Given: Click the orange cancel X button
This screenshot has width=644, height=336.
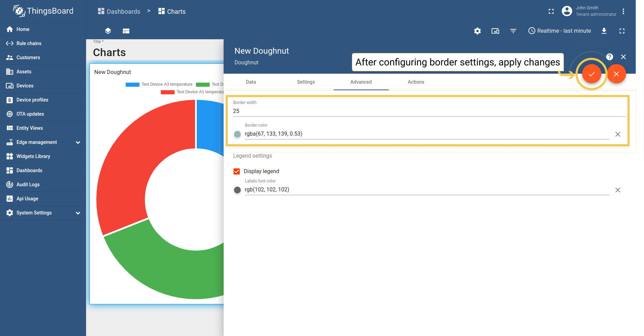Looking at the screenshot, I should (x=616, y=74).
